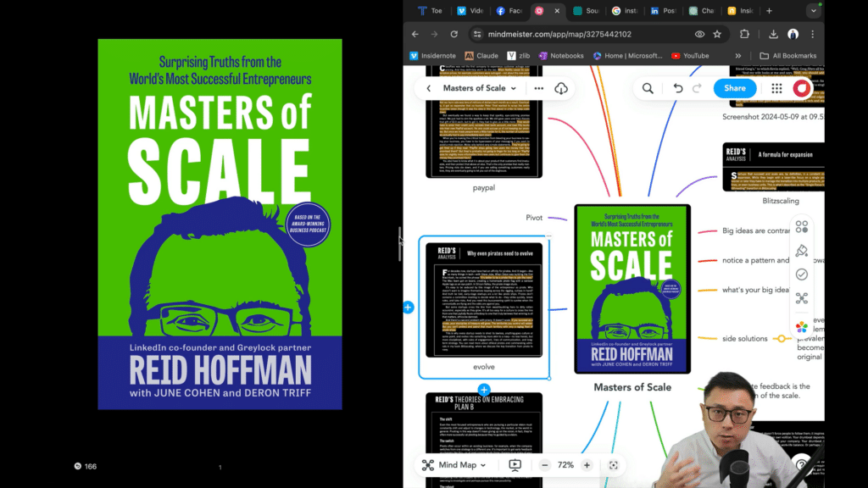This screenshot has height=488, width=868.
Task: Open the colorful themes icon in sidebar
Action: 802,327
